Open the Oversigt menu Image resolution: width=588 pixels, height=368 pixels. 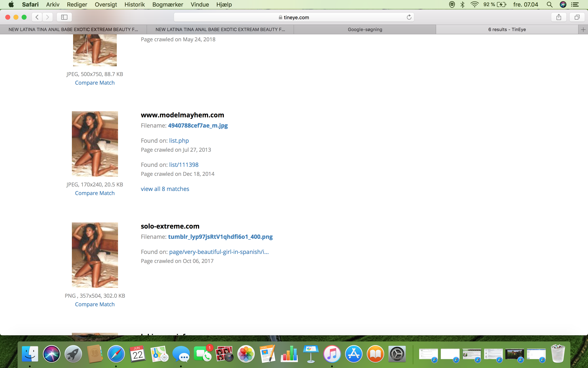(x=106, y=4)
